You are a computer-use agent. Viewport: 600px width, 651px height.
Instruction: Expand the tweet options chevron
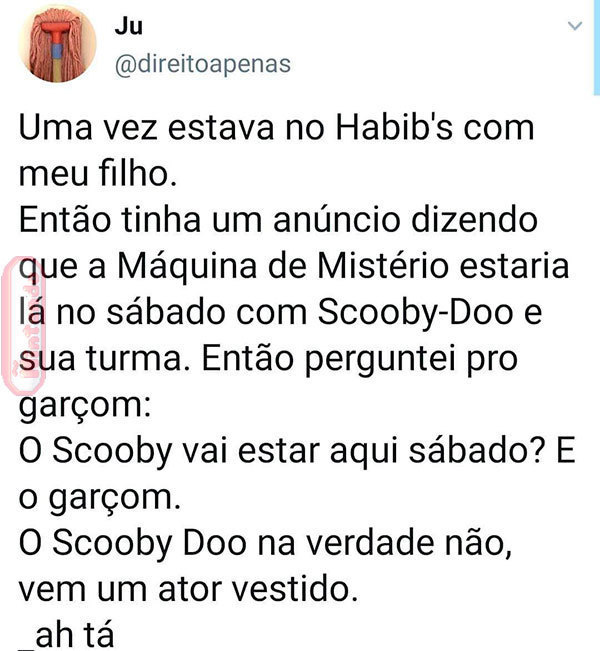click(x=575, y=26)
